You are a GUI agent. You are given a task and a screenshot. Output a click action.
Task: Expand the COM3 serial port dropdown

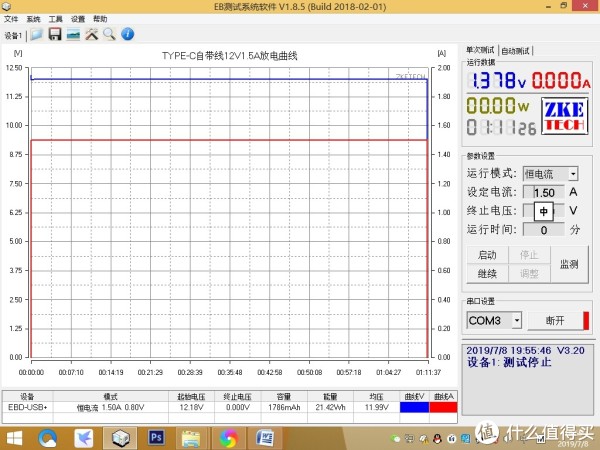(x=517, y=320)
